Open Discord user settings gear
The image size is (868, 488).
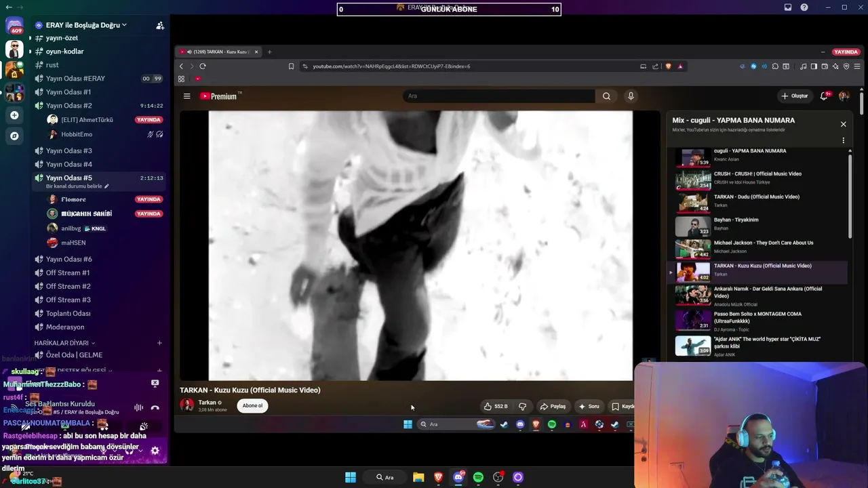[x=155, y=451]
